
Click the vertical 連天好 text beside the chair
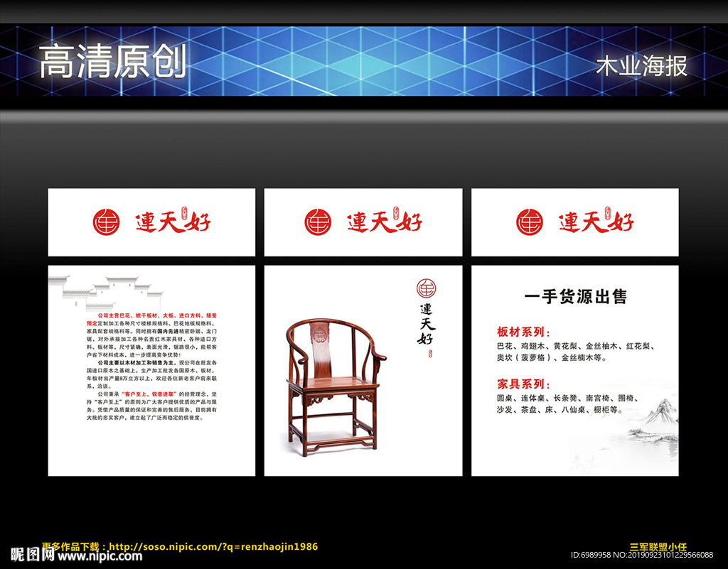click(x=426, y=324)
